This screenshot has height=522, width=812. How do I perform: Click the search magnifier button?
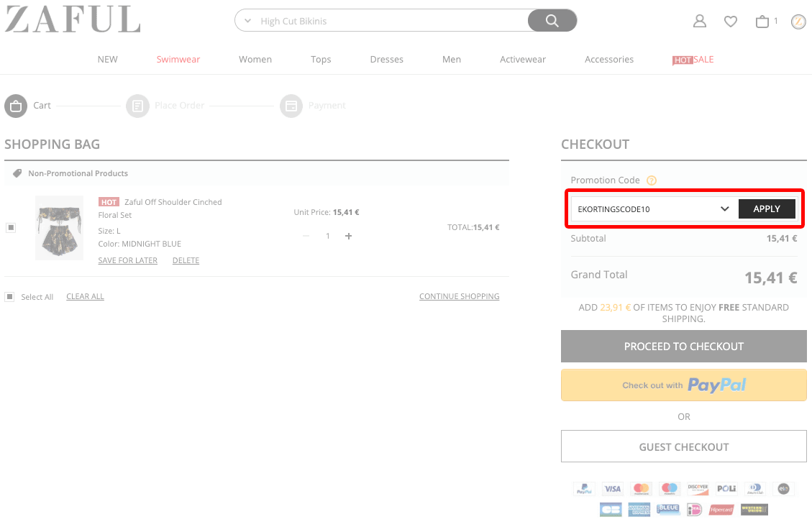pos(552,21)
